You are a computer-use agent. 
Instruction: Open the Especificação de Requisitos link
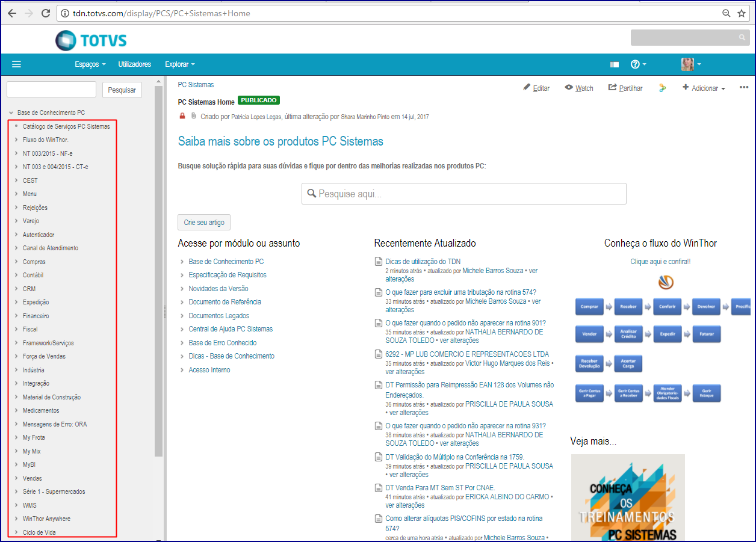[228, 275]
